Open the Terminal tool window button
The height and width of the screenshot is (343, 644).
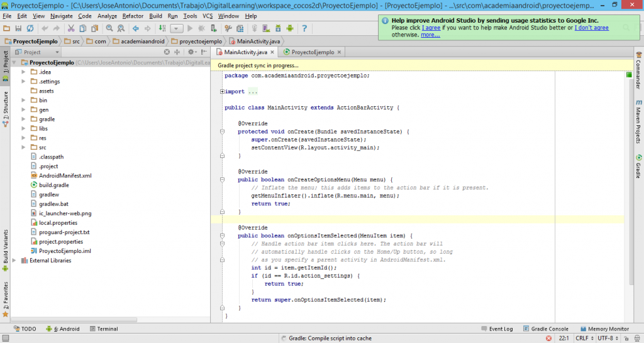click(x=104, y=329)
